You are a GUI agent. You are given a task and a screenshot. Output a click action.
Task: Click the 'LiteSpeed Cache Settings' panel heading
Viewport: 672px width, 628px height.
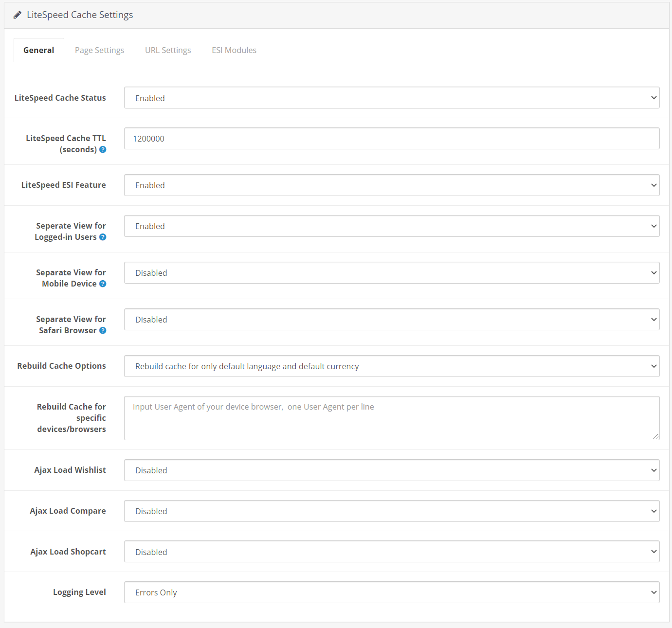click(80, 15)
